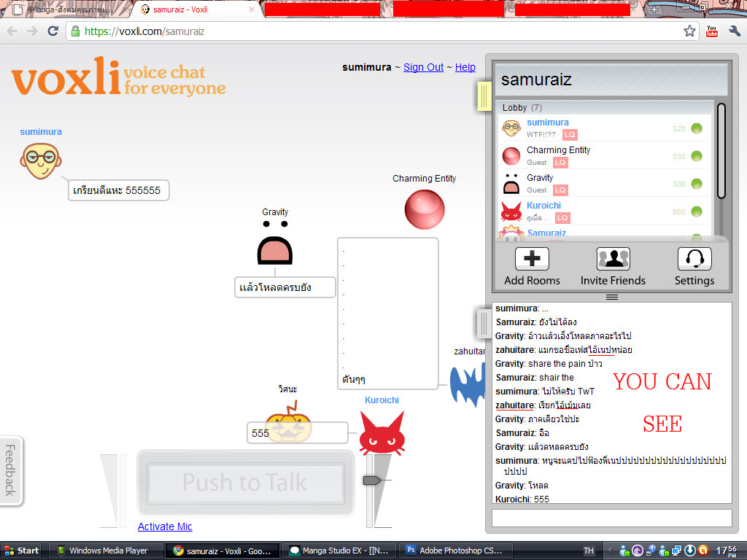747x560 pixels.
Task: Close the samuraiz Voxli tab
Action: coord(252,9)
